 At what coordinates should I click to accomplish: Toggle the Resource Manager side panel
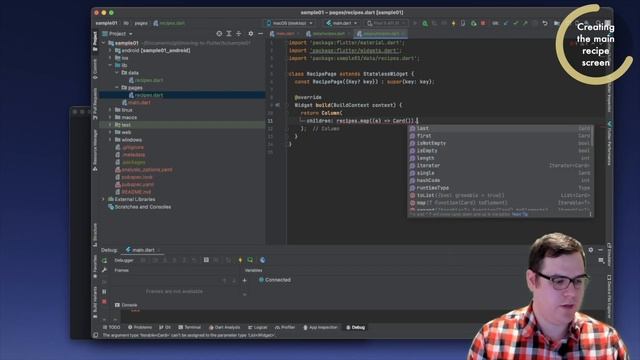point(95,150)
